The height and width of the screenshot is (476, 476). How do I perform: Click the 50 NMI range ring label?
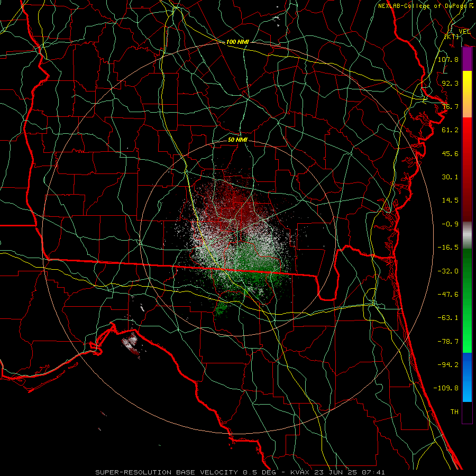237,140
